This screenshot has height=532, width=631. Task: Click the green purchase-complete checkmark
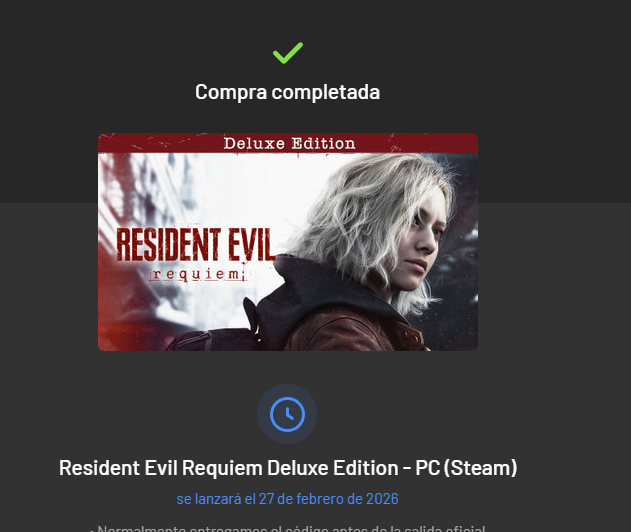tap(288, 53)
